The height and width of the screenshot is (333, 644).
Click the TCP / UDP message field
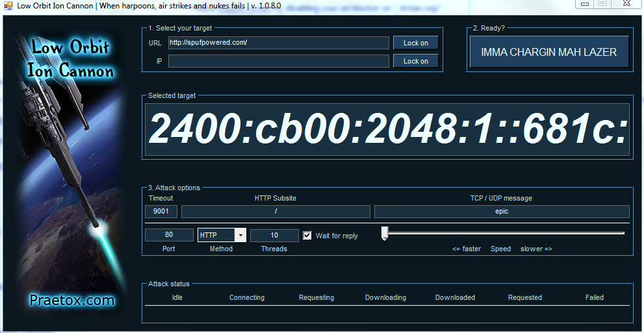coord(502,212)
